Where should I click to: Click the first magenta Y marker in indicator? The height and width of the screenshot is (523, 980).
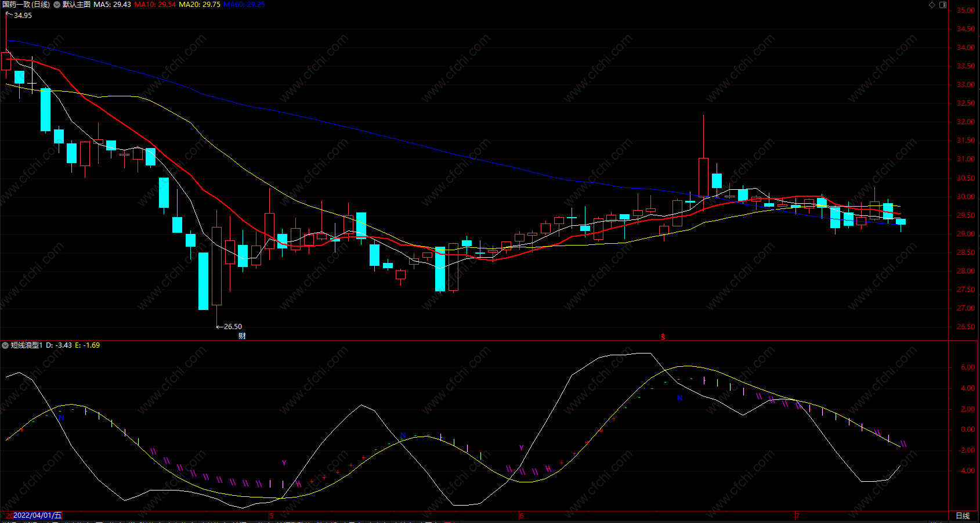(284, 463)
